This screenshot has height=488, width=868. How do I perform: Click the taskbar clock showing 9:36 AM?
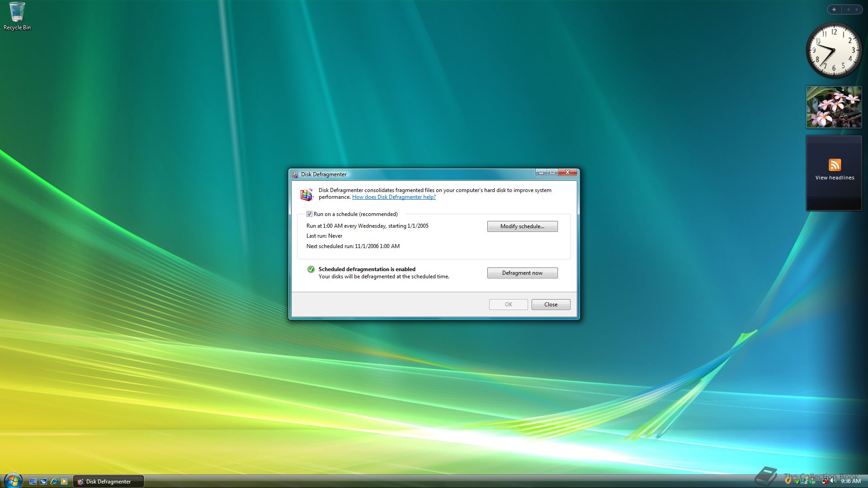pyautogui.click(x=850, y=481)
